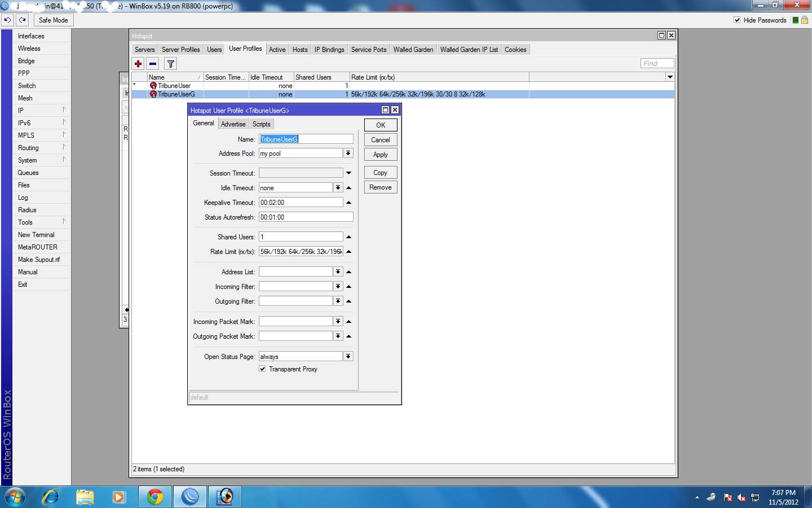Click the Apply button

[x=381, y=155]
